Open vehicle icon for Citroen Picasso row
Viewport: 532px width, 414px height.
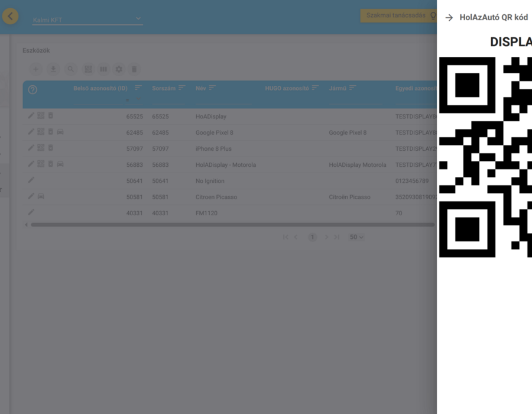(x=41, y=196)
